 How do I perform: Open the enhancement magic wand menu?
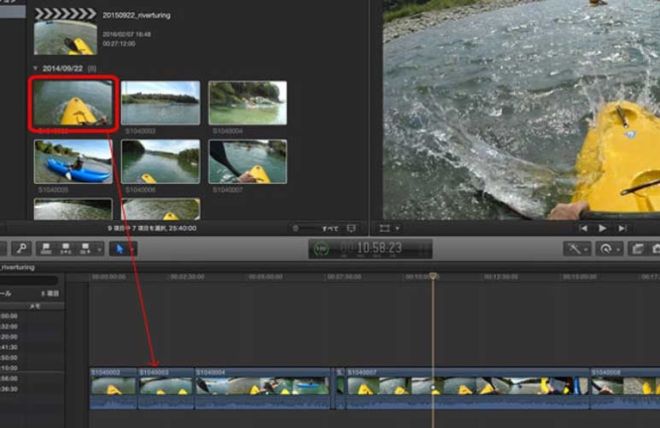click(x=576, y=248)
